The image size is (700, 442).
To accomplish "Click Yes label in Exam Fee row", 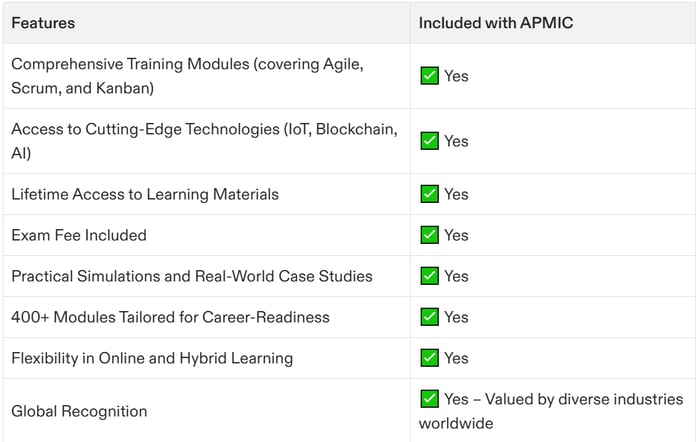I will (x=456, y=235).
